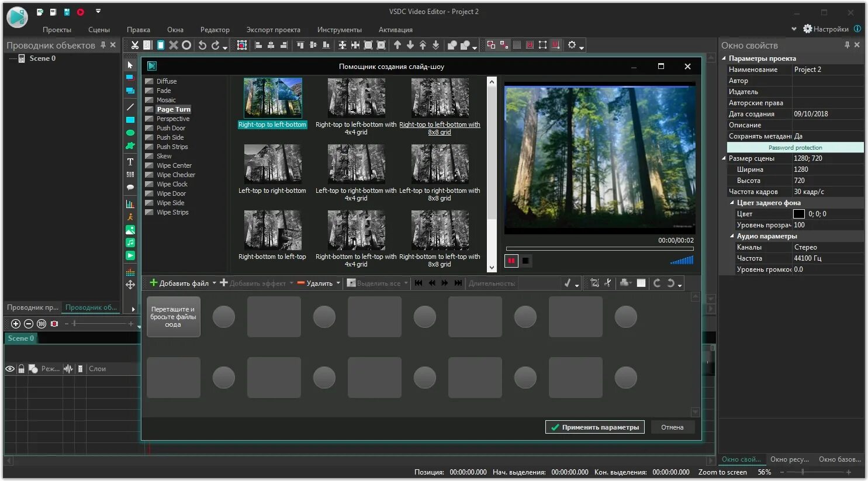Image resolution: width=868 pixels, height=481 pixels.
Task: Select the Ellipse shape tool
Action: pyautogui.click(x=130, y=133)
